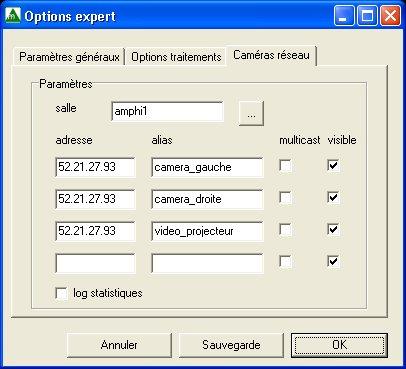Open the salle browse button with ellipsis

(251, 114)
